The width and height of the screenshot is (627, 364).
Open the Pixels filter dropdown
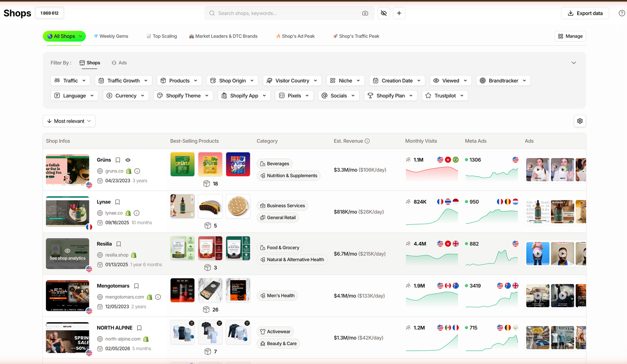coord(294,96)
